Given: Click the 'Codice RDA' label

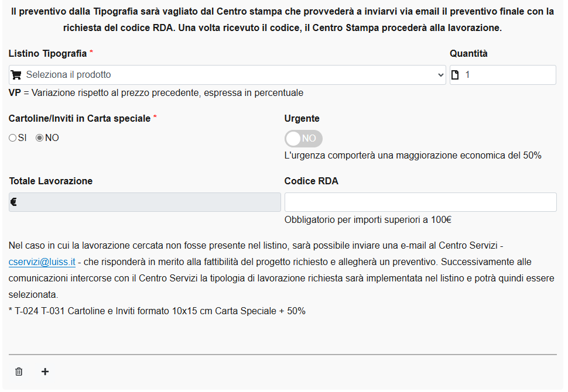Looking at the screenshot, I should (312, 181).
